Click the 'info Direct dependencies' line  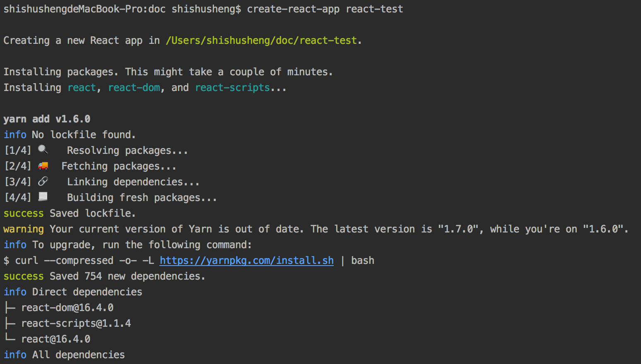tap(73, 292)
